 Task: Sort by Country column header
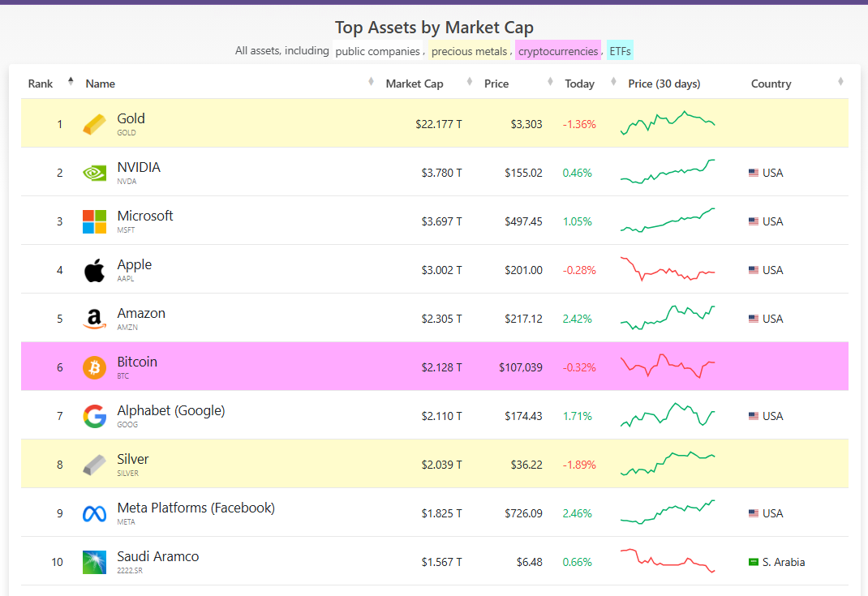[x=771, y=84]
